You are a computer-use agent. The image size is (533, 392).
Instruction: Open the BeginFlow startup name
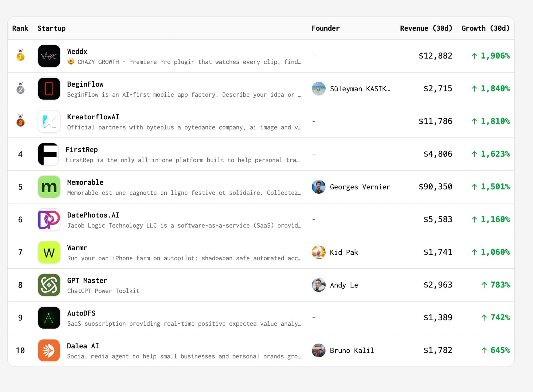click(x=85, y=84)
